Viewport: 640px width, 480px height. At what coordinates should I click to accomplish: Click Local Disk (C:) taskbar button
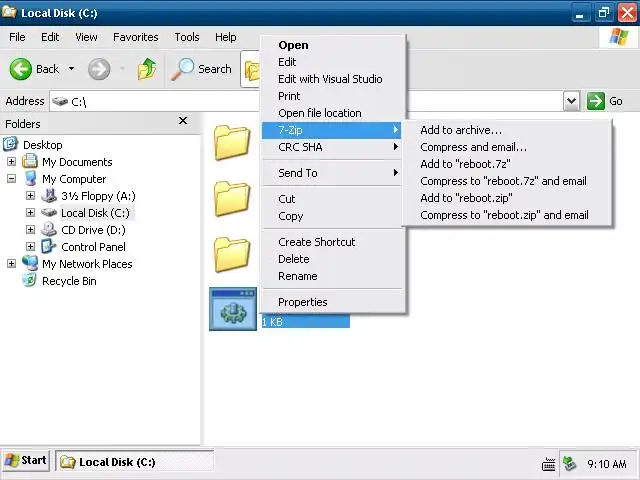point(135,462)
